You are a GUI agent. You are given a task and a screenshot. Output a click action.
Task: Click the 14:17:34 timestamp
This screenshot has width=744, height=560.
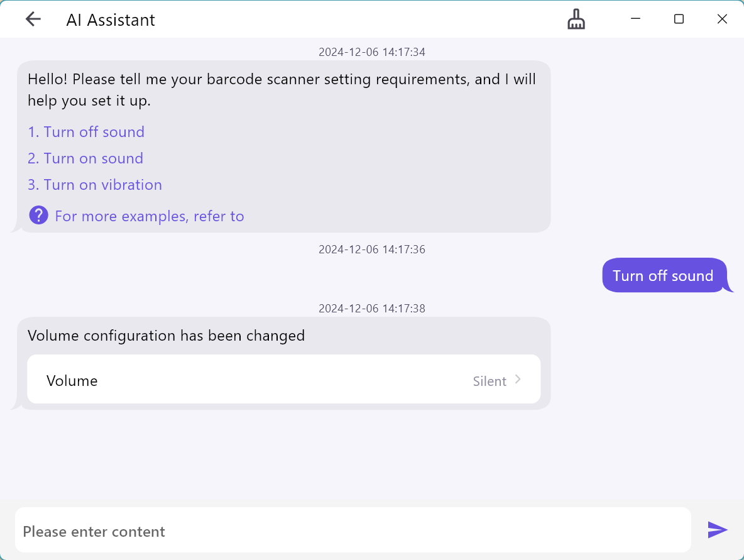pos(371,52)
